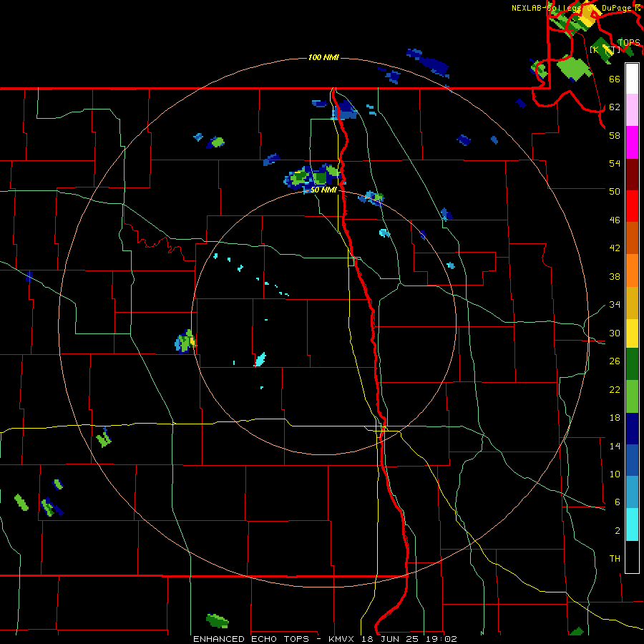This screenshot has height=644, width=644.
Task: Select the dark green legend band
Action: [x=632, y=364]
